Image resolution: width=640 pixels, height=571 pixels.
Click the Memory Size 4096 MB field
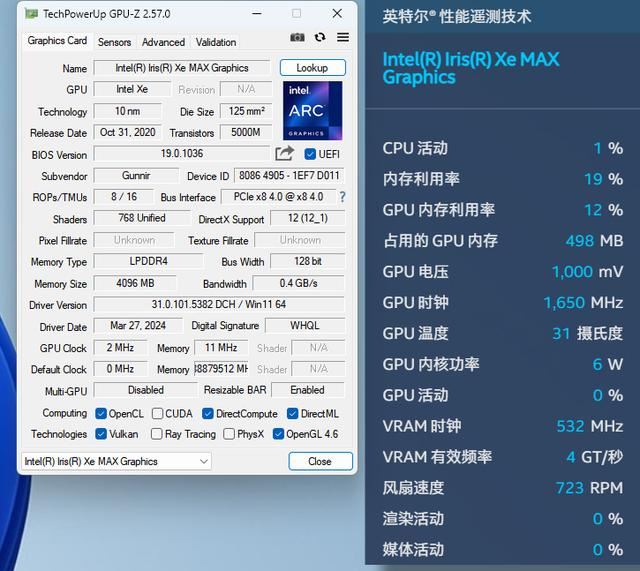tap(135, 283)
